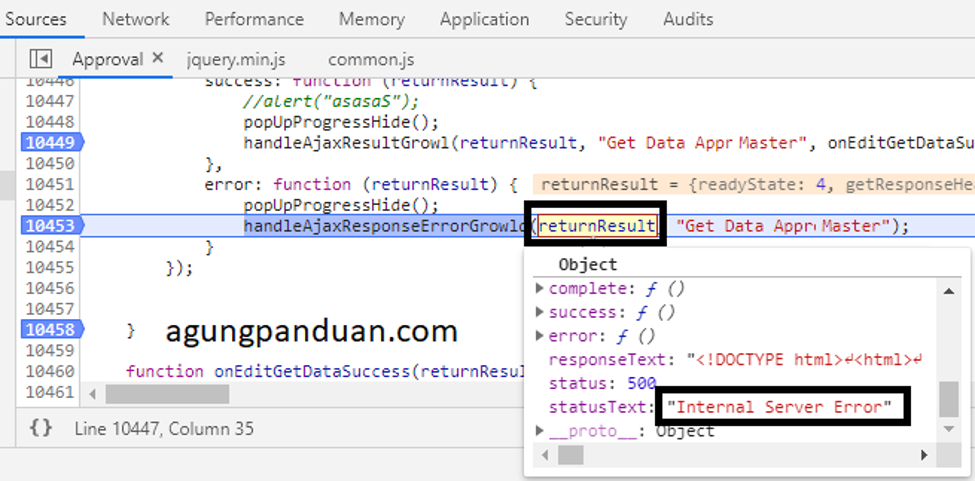Click the status value 500
Image resolution: width=975 pixels, height=481 pixels.
(642, 383)
